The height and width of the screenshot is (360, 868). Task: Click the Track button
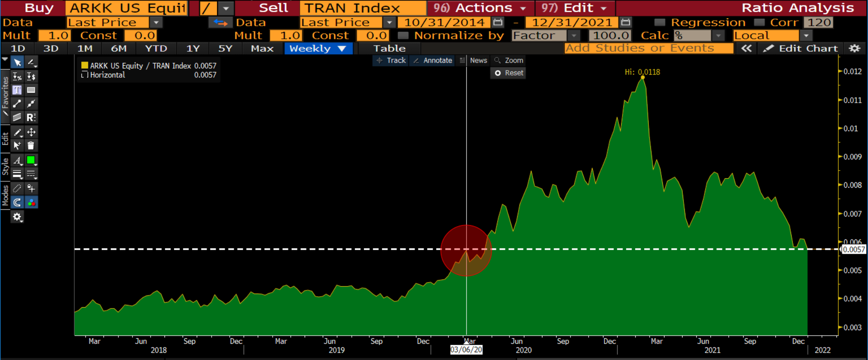391,60
